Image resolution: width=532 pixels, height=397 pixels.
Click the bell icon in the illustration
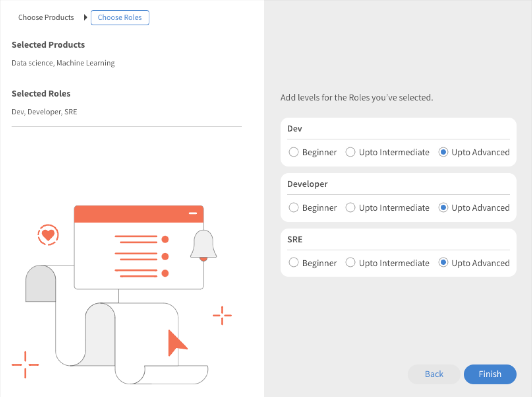pyautogui.click(x=203, y=245)
